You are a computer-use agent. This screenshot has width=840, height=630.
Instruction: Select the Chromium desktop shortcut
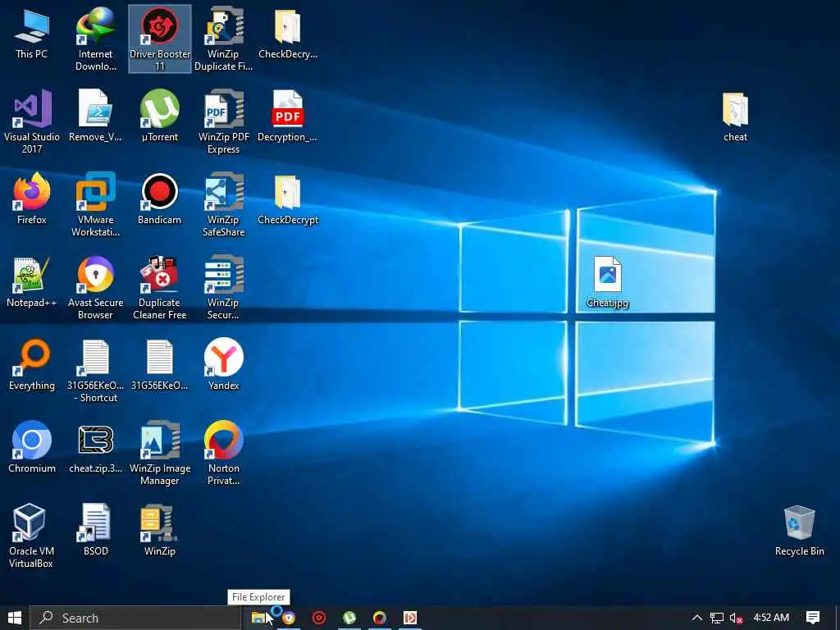coord(32,448)
